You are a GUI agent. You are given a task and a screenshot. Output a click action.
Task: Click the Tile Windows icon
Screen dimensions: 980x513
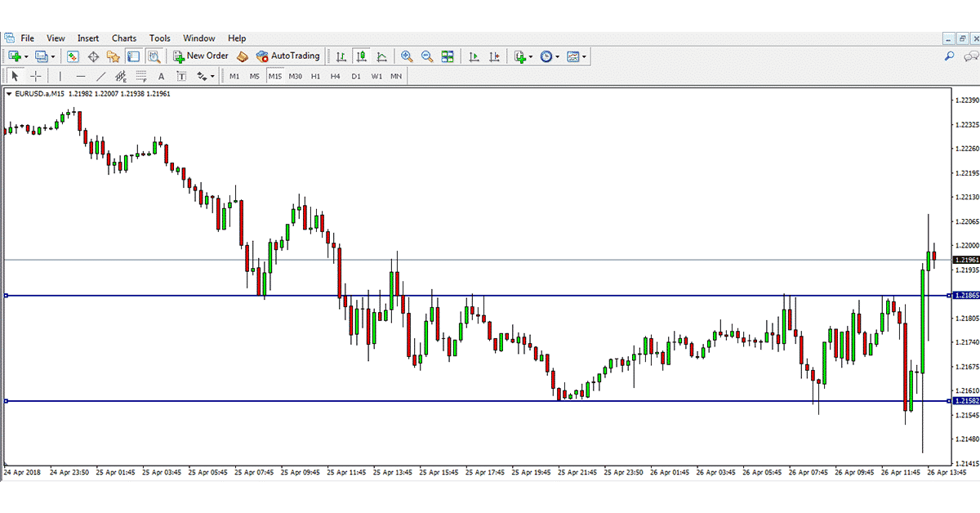[448, 56]
